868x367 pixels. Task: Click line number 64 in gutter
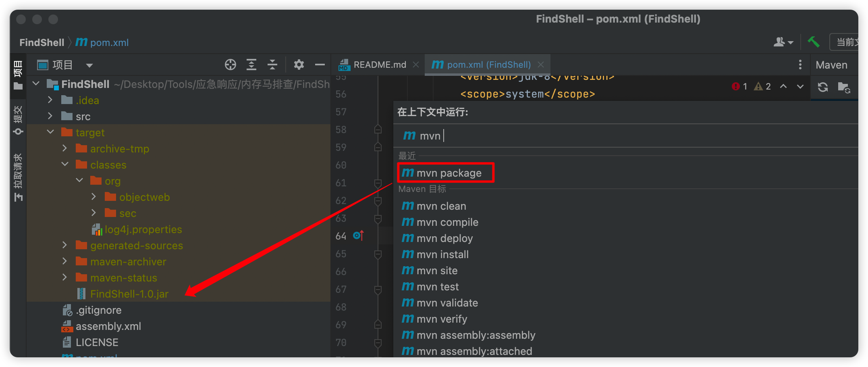pos(341,236)
